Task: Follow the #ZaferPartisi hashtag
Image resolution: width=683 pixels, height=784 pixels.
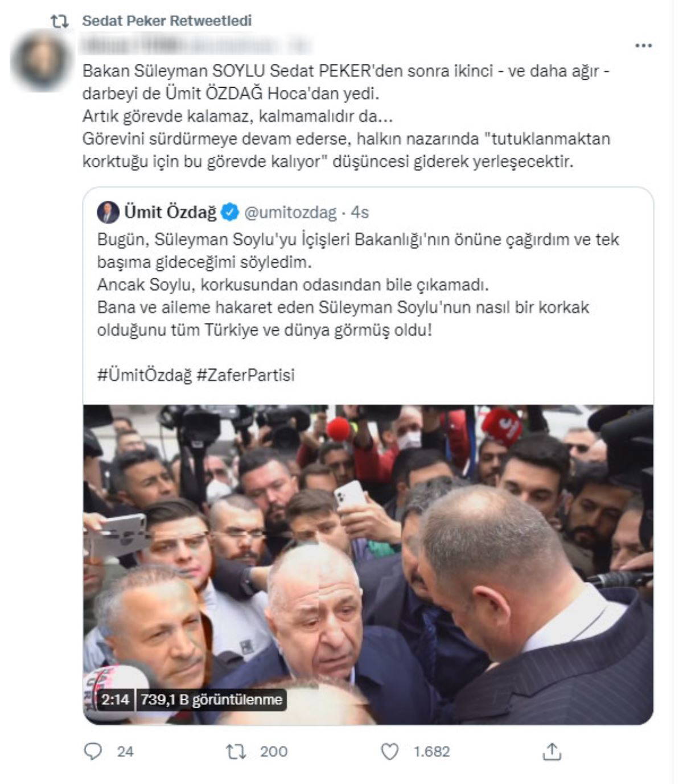Action: [245, 375]
